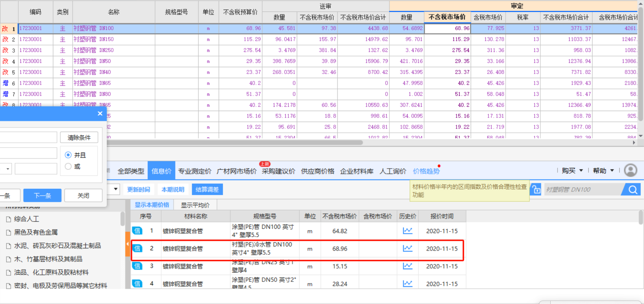Click column header 不含税市场价 under 审定

pyautogui.click(x=447, y=17)
